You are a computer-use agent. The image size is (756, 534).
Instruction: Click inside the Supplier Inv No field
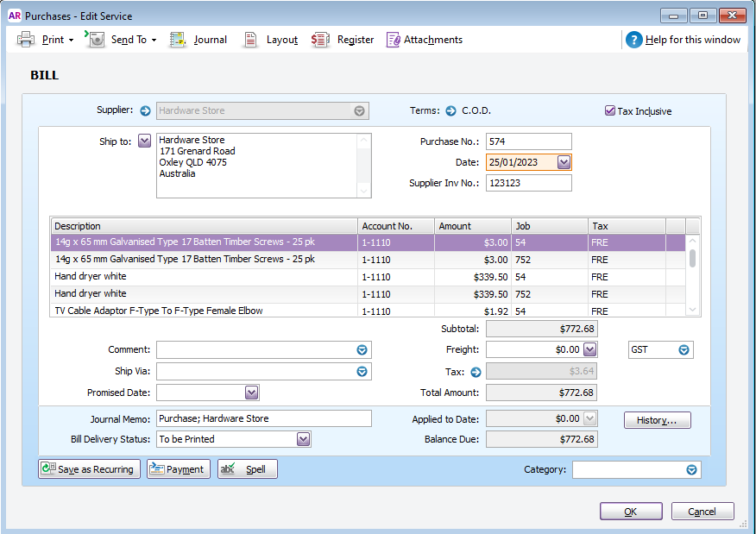528,182
